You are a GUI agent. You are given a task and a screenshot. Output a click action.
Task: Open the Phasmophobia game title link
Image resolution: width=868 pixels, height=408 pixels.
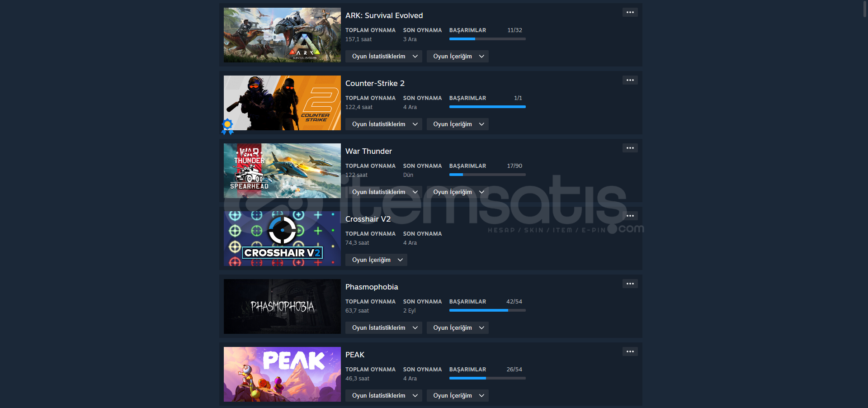(372, 287)
